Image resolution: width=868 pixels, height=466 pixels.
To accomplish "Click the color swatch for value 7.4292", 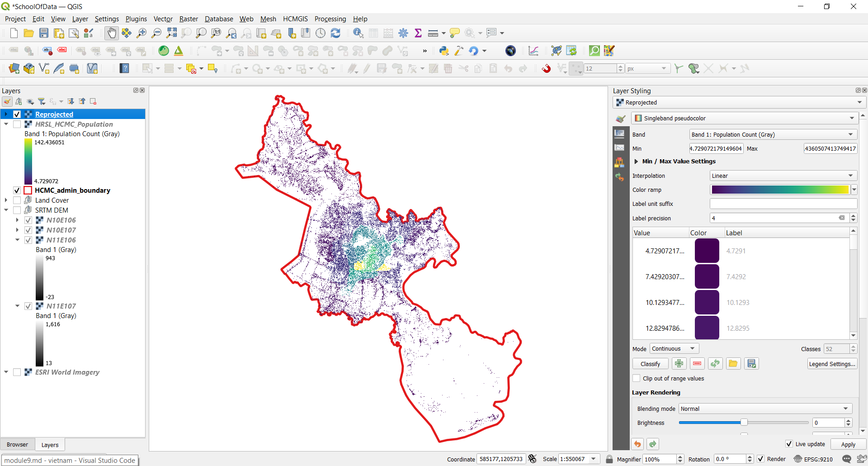I will 707,276.
